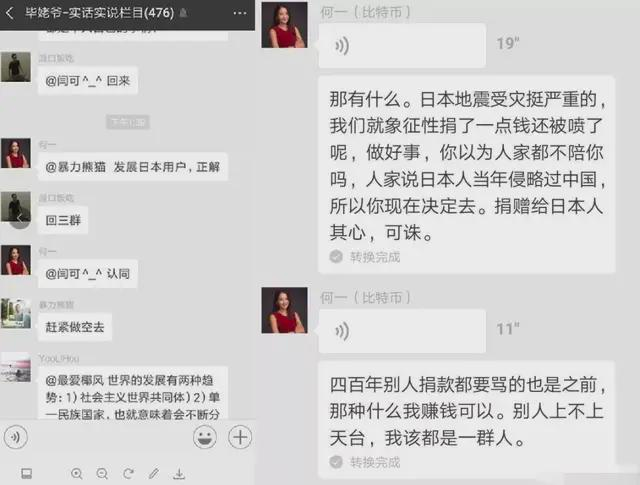Edit the image with the pencil icon
Viewport: 640px width, 485px height.
(x=153, y=474)
